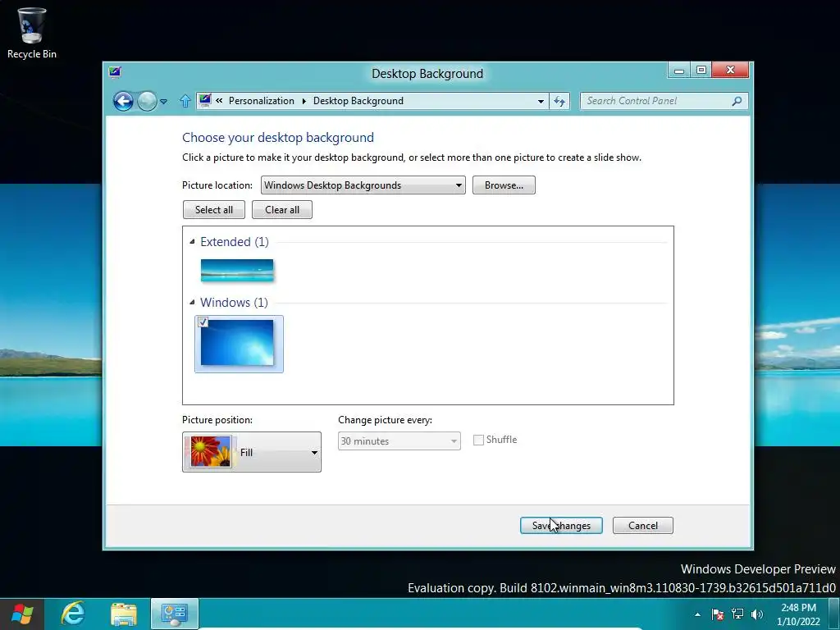Click the Refresh button in address bar
840x630 pixels.
click(x=559, y=101)
